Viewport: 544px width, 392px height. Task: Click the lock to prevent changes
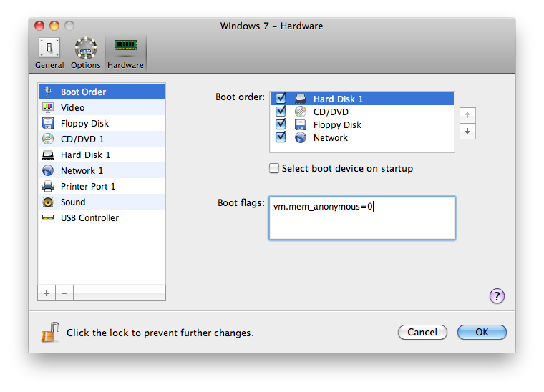[50, 332]
